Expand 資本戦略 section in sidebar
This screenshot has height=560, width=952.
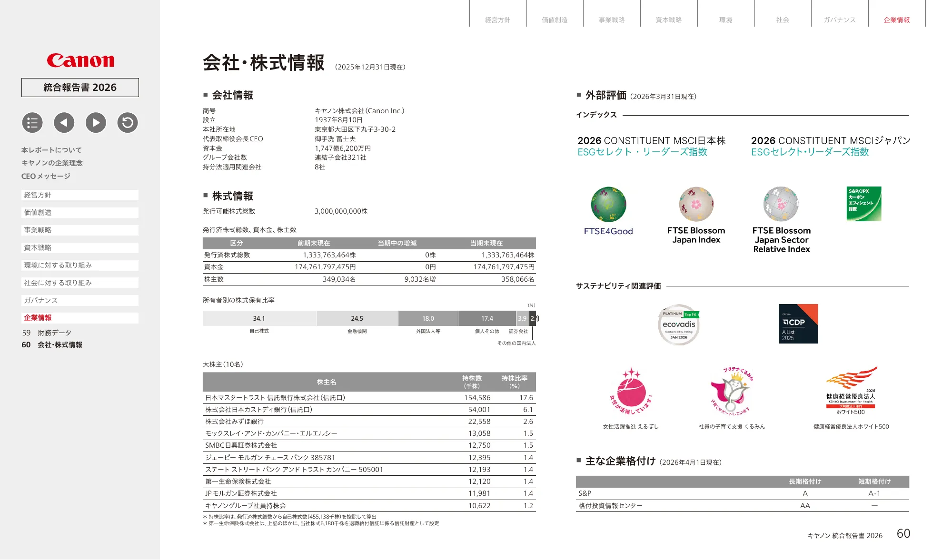[x=80, y=248]
